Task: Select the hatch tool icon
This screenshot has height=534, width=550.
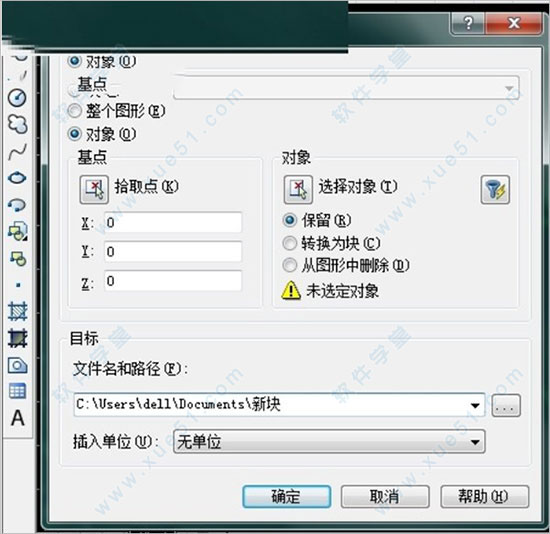Action: click(17, 311)
